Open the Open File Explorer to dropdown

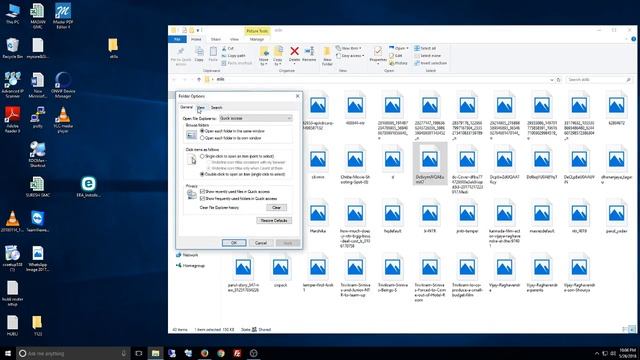pos(256,118)
